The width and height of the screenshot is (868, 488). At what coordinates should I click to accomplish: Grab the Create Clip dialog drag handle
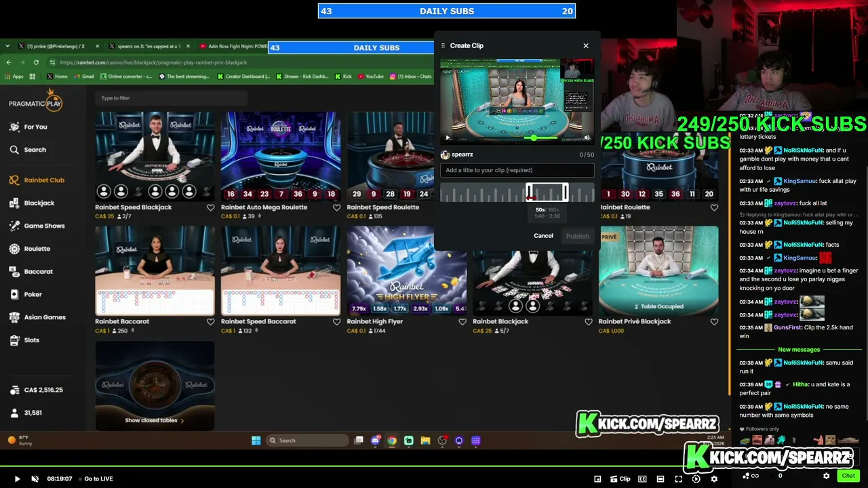tap(443, 45)
